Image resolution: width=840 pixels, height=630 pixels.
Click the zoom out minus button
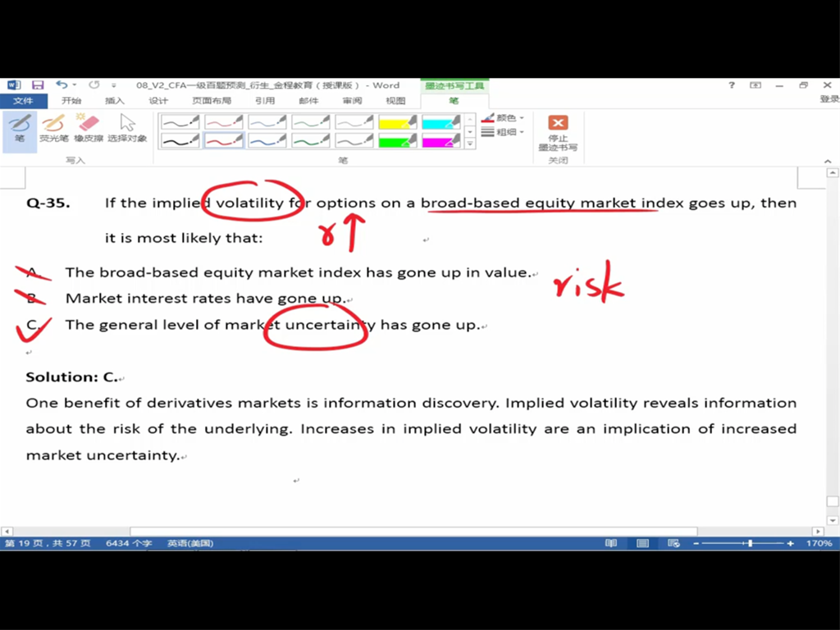coord(696,543)
